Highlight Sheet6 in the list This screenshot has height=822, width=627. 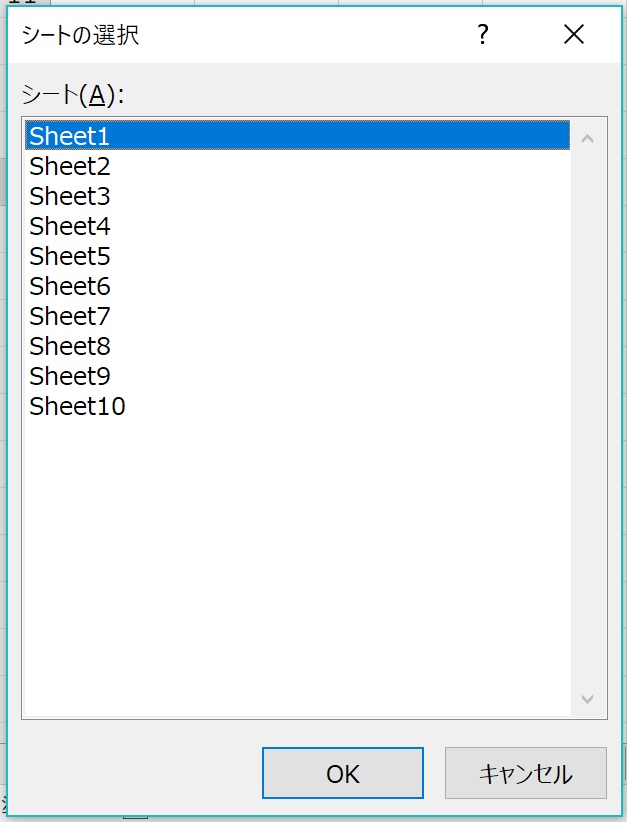69,286
